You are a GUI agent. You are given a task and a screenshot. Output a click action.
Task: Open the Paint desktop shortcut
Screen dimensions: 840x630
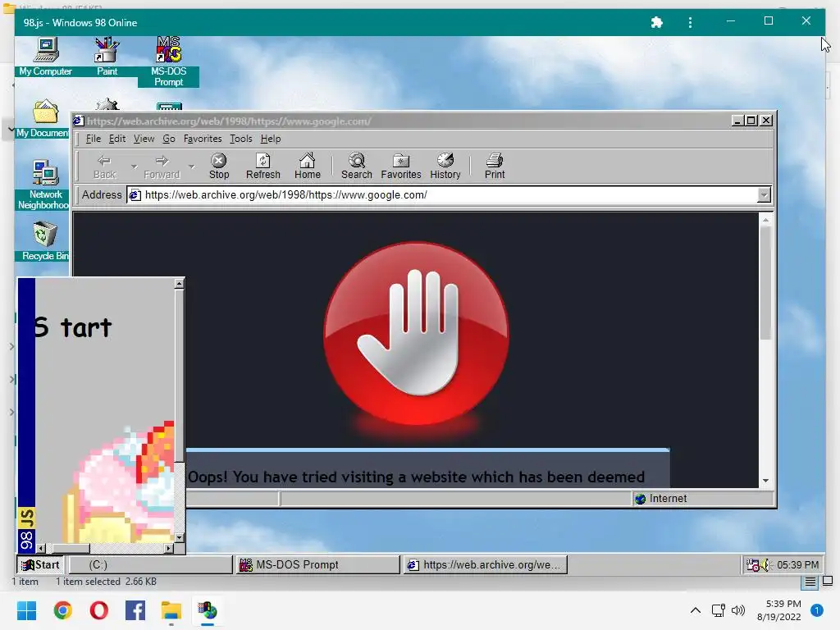click(107, 57)
